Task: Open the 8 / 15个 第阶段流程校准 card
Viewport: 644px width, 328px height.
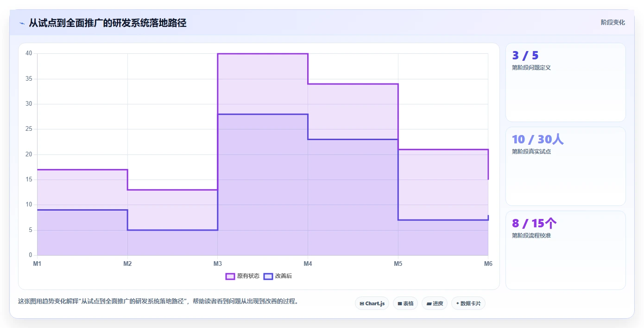Action: point(565,251)
